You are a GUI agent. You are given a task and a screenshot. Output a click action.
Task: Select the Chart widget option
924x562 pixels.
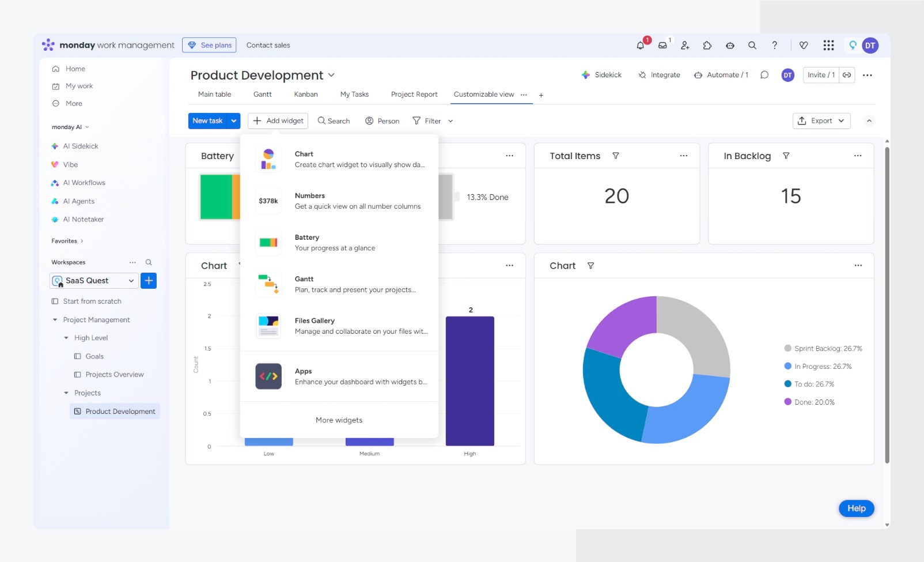(339, 159)
